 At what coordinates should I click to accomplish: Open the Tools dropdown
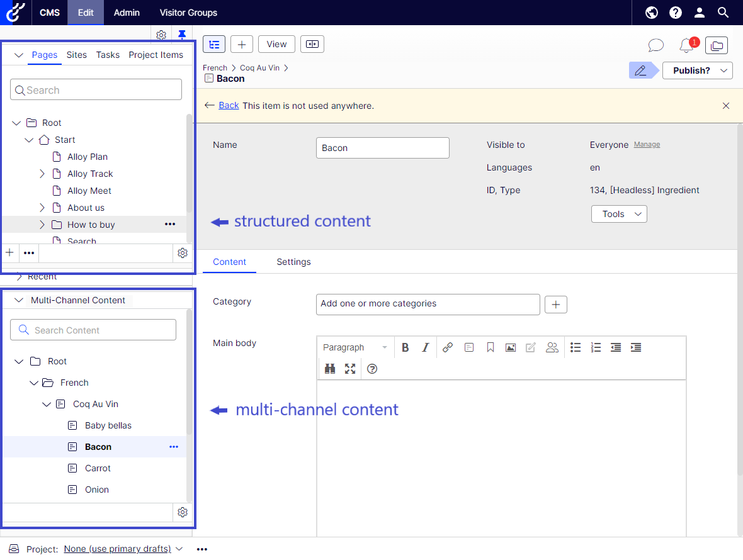tap(619, 214)
